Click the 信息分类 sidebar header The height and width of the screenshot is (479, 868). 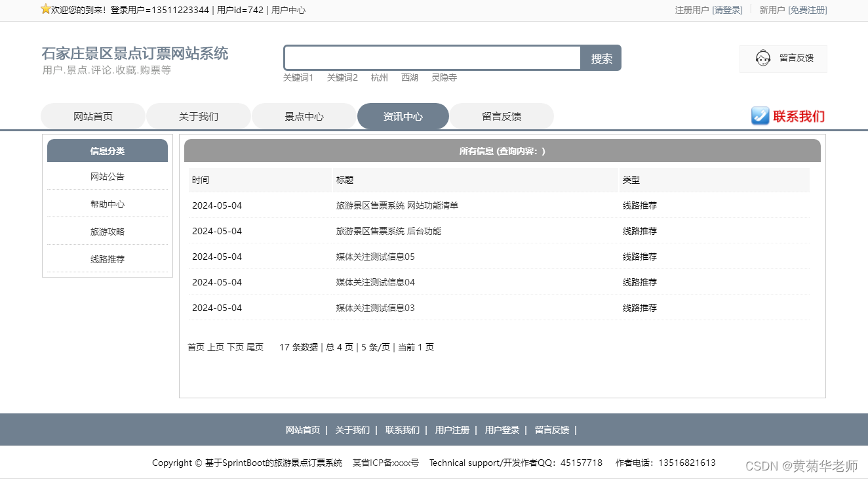(108, 151)
